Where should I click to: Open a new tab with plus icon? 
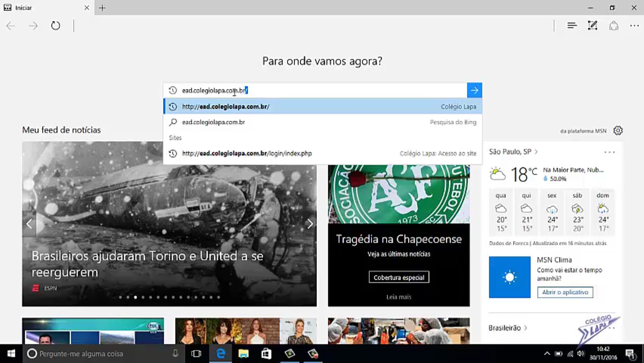pyautogui.click(x=102, y=8)
